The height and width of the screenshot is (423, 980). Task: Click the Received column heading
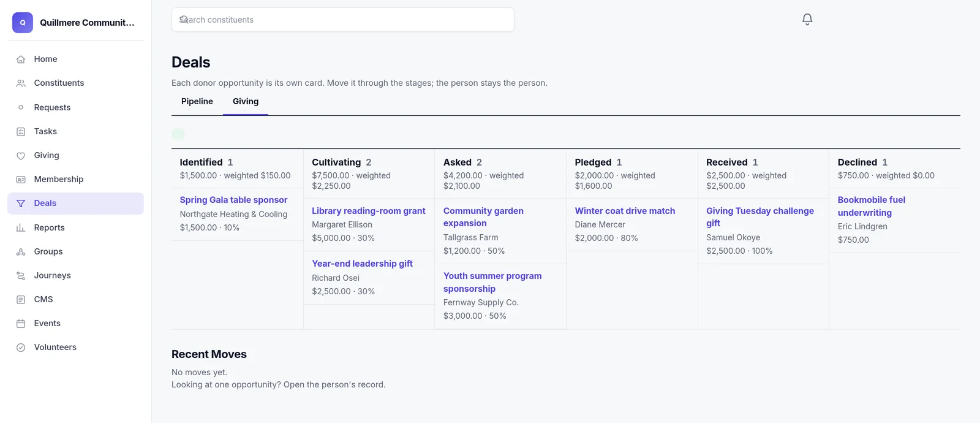pyautogui.click(x=727, y=162)
